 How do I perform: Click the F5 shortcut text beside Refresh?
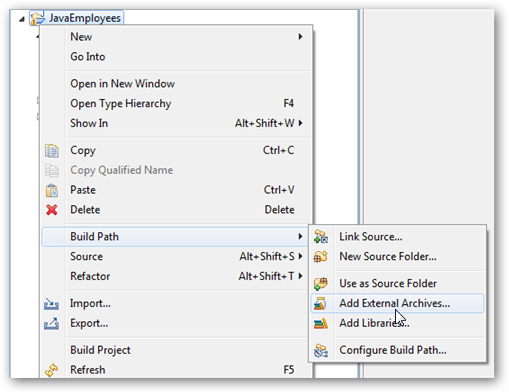coord(289,370)
